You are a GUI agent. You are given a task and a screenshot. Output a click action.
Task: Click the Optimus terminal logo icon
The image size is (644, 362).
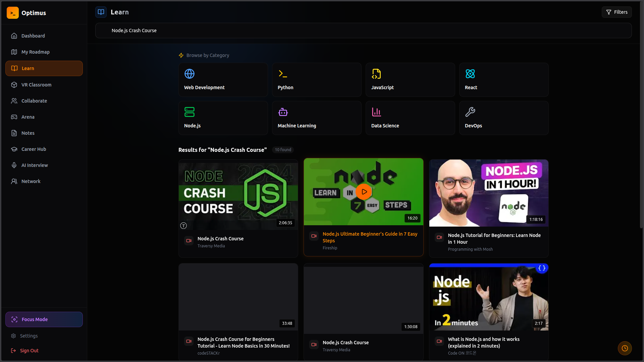13,13
